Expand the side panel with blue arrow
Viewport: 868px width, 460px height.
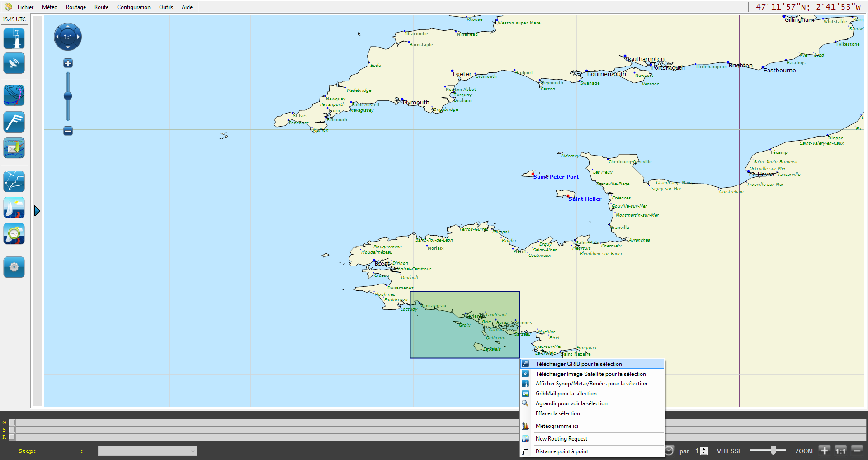37,211
